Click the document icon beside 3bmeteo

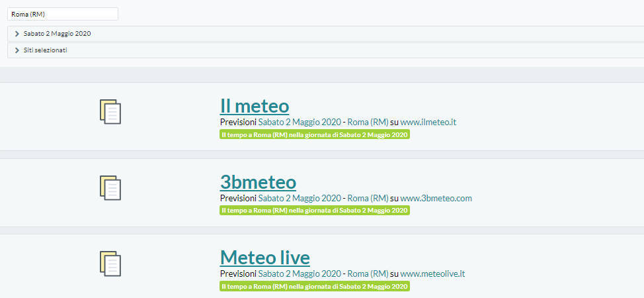pos(110,187)
